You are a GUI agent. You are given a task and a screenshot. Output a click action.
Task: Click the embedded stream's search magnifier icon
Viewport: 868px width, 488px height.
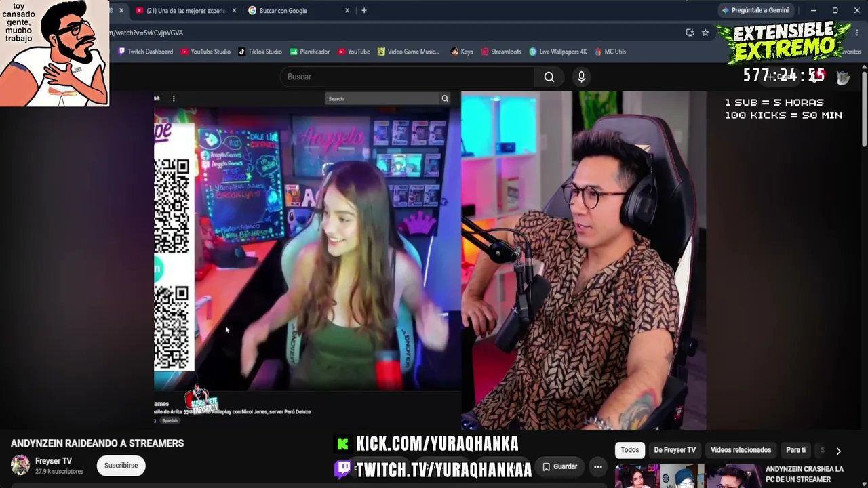click(x=445, y=99)
